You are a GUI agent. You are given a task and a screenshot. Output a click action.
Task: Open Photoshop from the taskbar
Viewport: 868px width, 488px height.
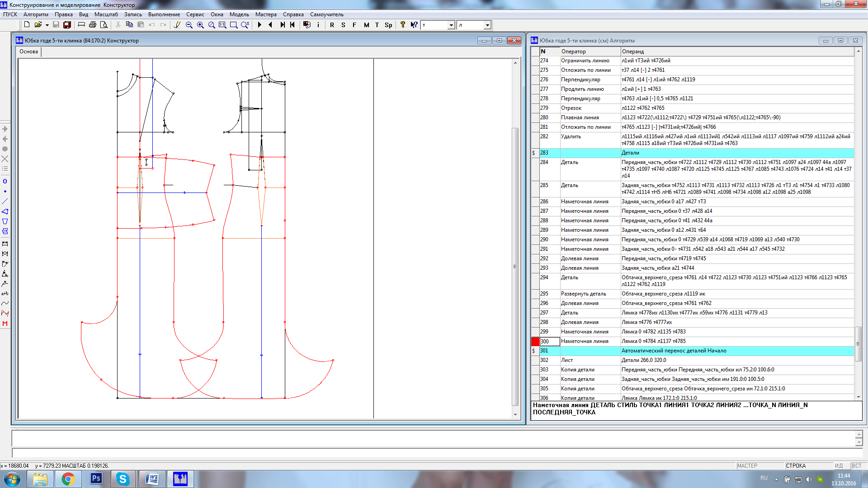click(x=96, y=479)
